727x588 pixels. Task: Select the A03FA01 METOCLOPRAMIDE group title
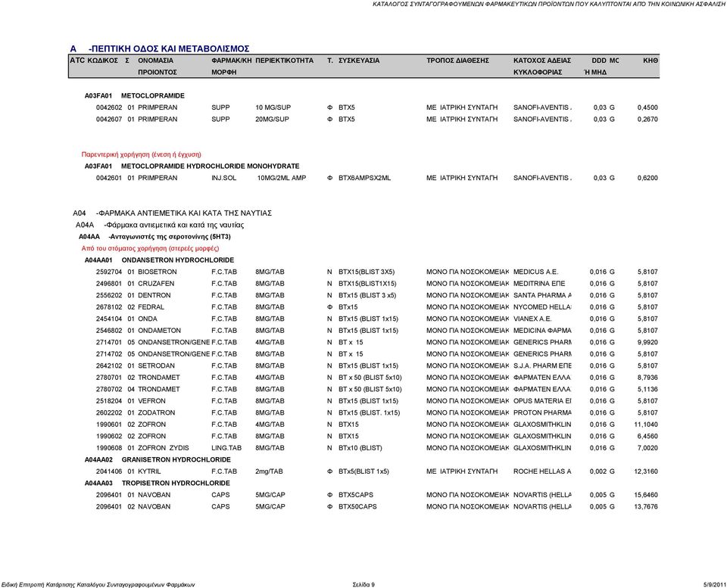135,96
